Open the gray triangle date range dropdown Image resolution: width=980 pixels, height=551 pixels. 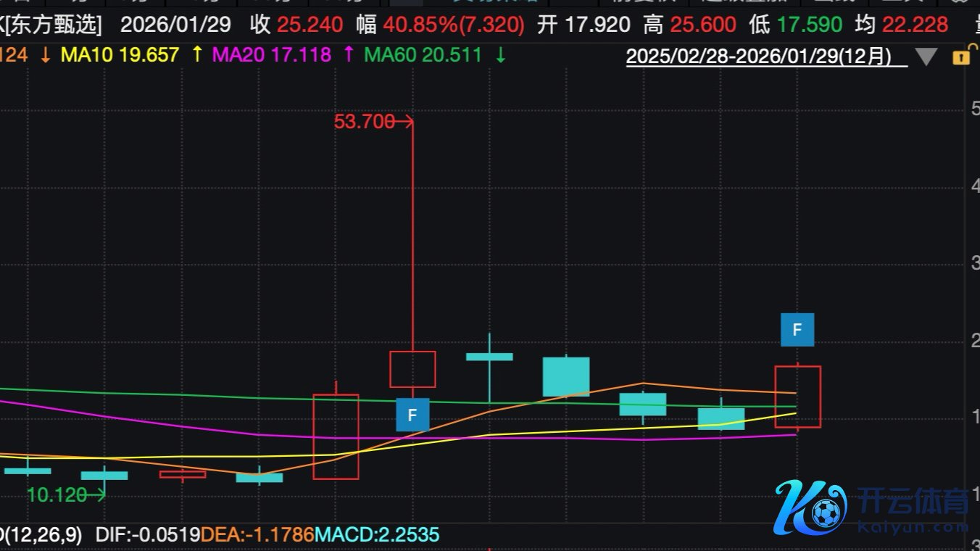[x=926, y=57]
